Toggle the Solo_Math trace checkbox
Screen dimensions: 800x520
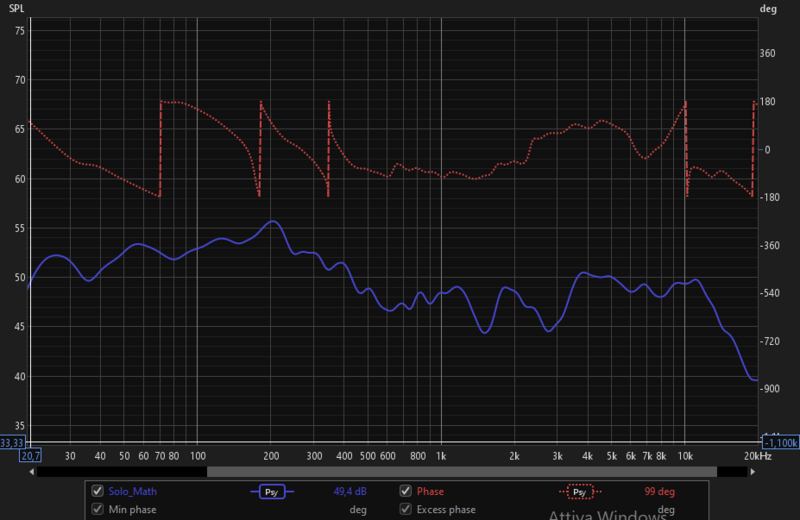click(97, 491)
